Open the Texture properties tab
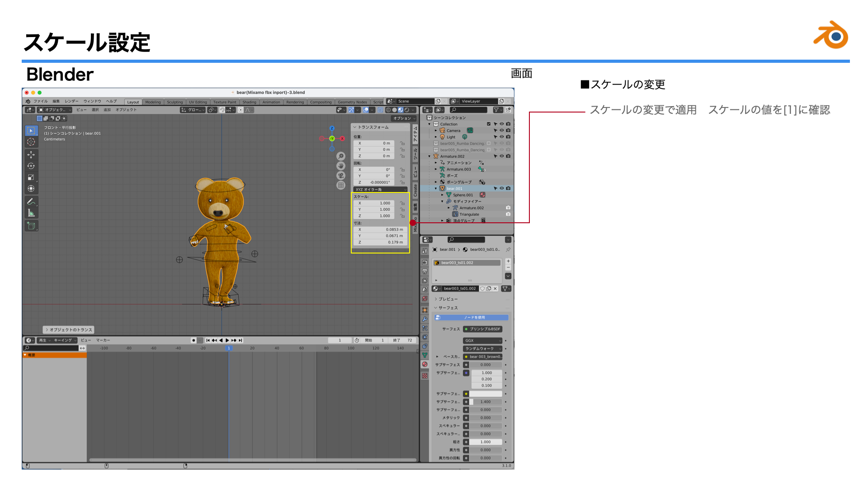This screenshot has width=868, height=488. pos(425,375)
